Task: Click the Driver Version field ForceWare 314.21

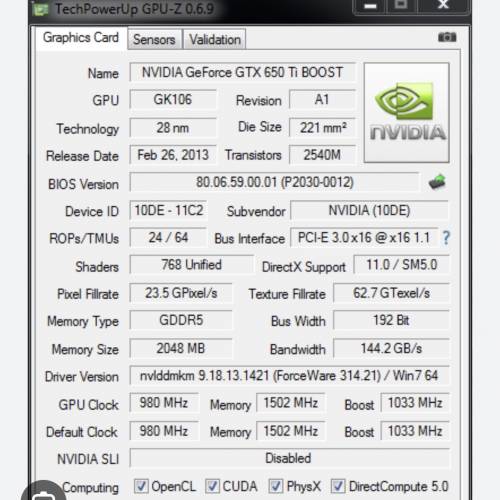Action: coord(289,376)
